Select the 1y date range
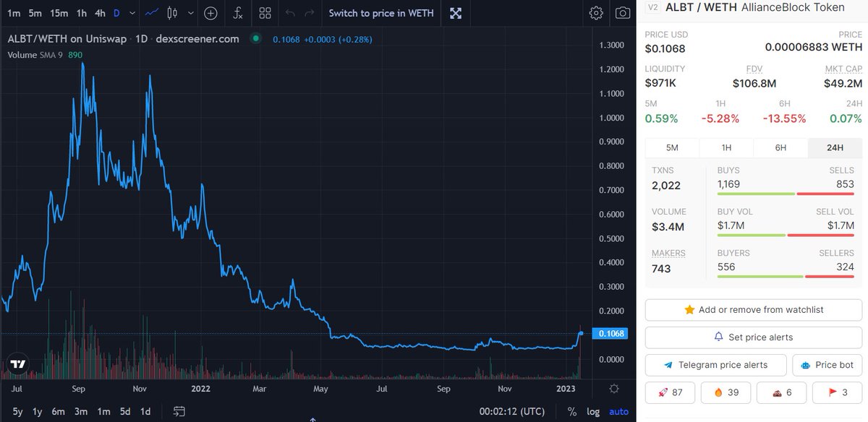Screen dimensions: 868x422 tap(38, 411)
